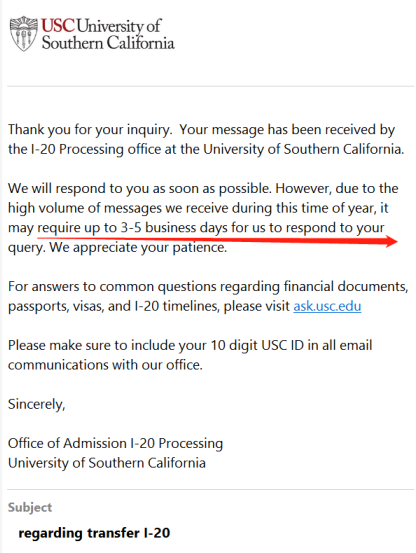Image resolution: width=416 pixels, height=553 pixels.
Task: Click communications with our office text
Action: tap(105, 365)
